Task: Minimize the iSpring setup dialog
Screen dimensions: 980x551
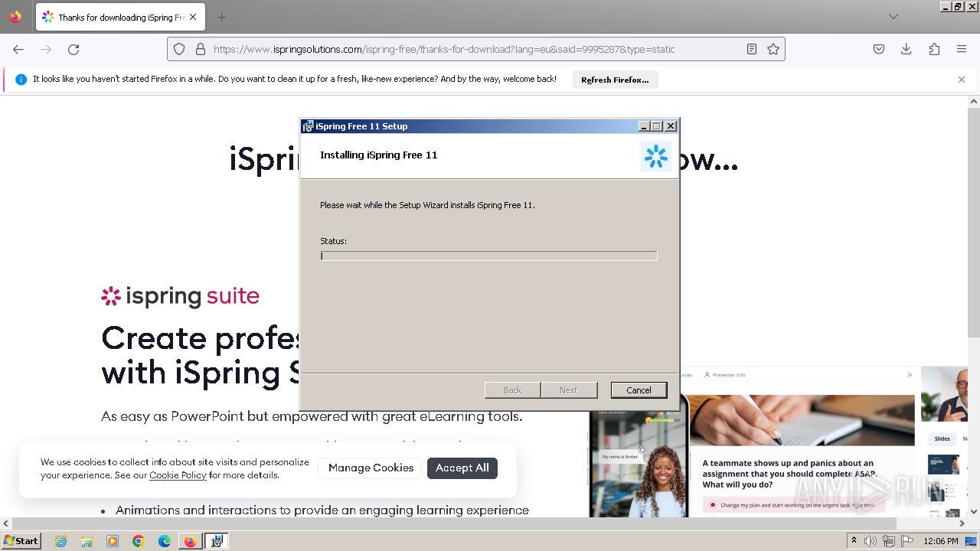Action: pos(644,126)
